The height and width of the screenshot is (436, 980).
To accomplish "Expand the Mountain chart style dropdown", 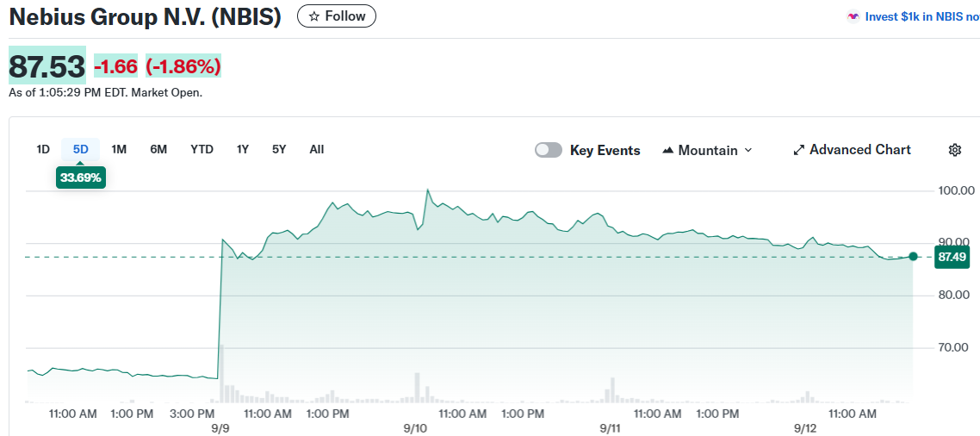I will tap(747, 150).
